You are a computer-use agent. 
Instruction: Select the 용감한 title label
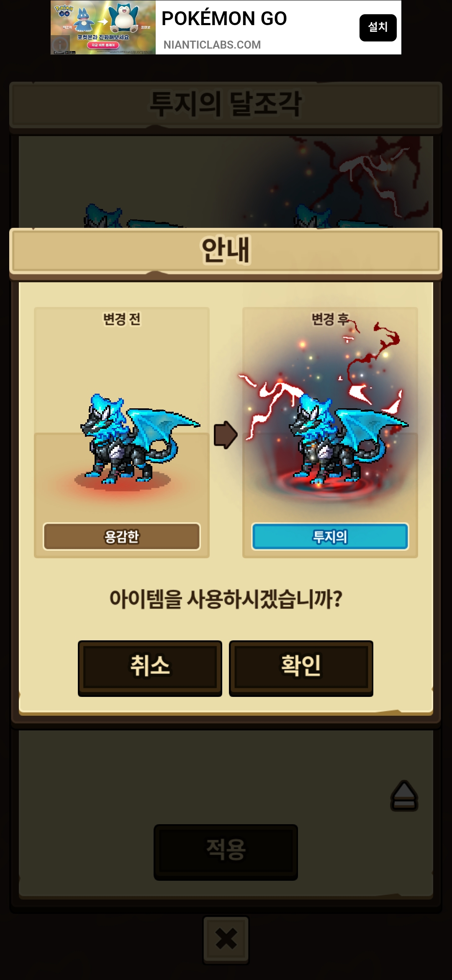(122, 536)
